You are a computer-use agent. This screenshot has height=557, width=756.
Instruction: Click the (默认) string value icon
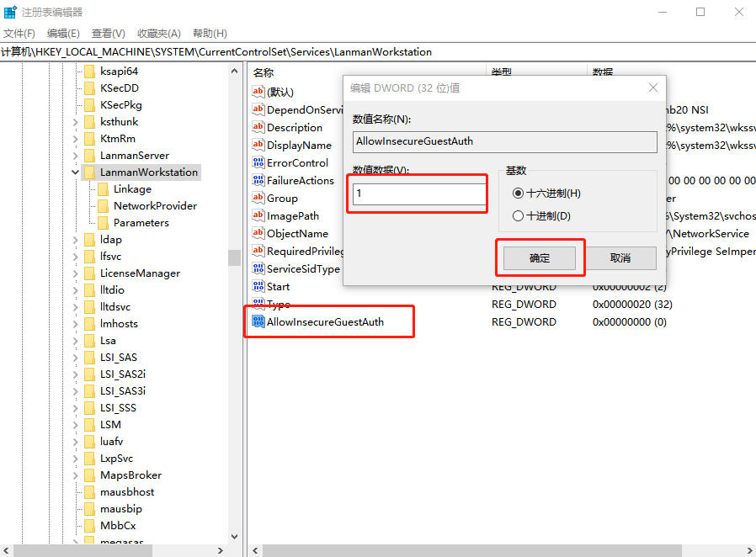coord(258,91)
